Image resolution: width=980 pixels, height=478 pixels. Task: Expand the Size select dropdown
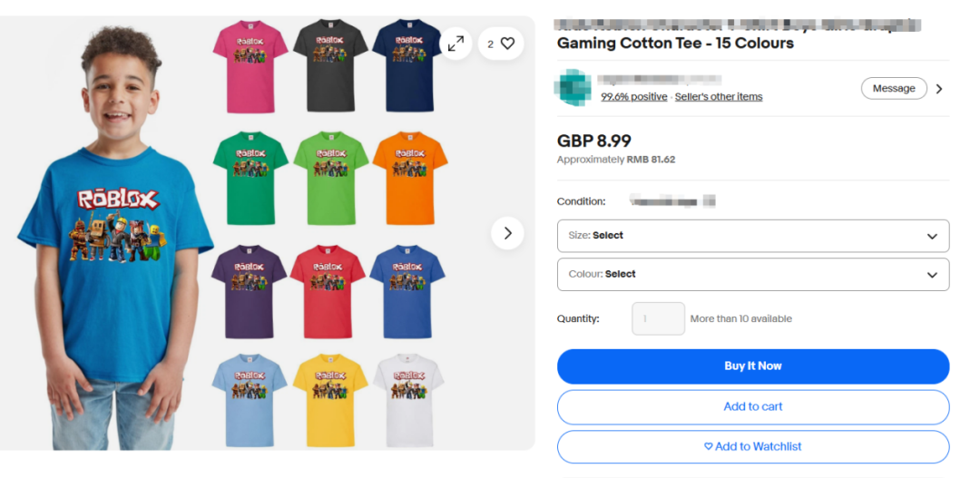tap(753, 236)
